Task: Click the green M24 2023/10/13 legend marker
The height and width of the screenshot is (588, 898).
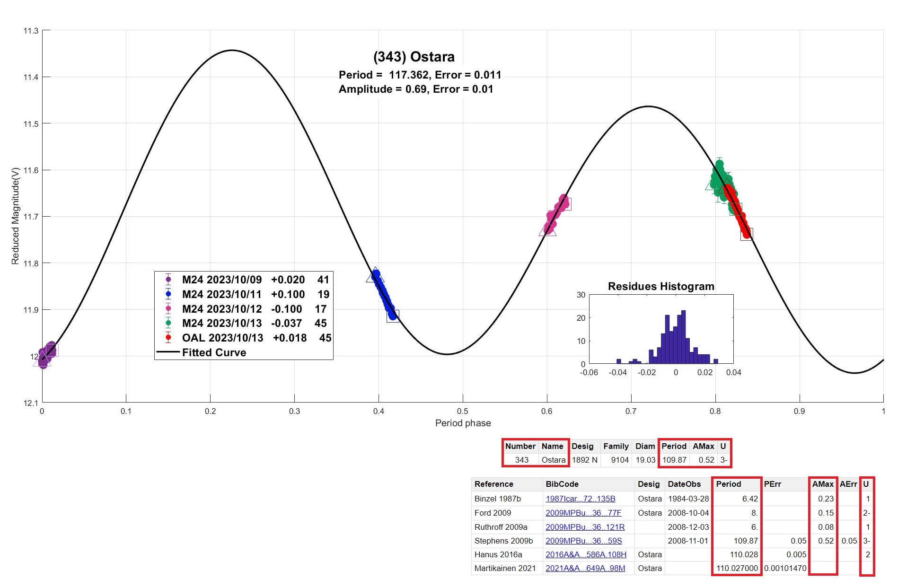Action: (168, 323)
